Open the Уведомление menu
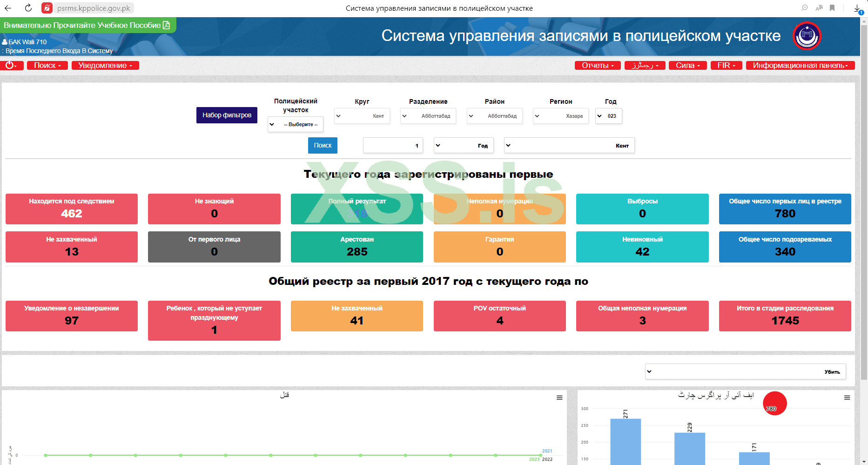 tap(105, 66)
